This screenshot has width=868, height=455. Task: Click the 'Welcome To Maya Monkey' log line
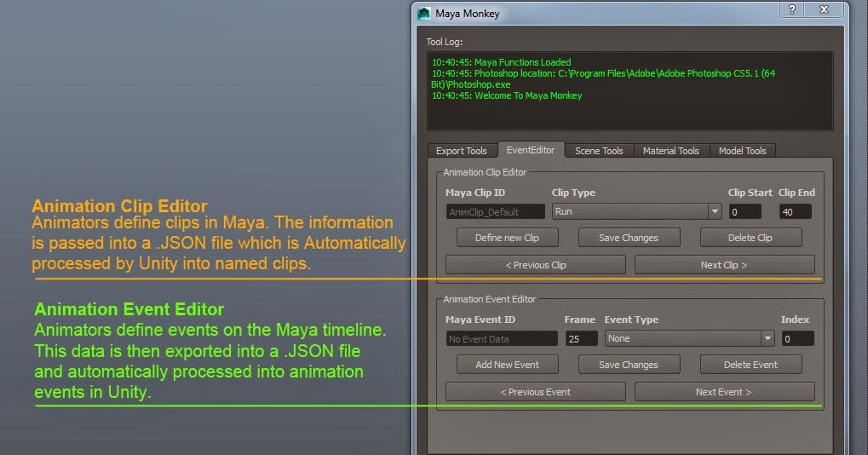tap(507, 95)
